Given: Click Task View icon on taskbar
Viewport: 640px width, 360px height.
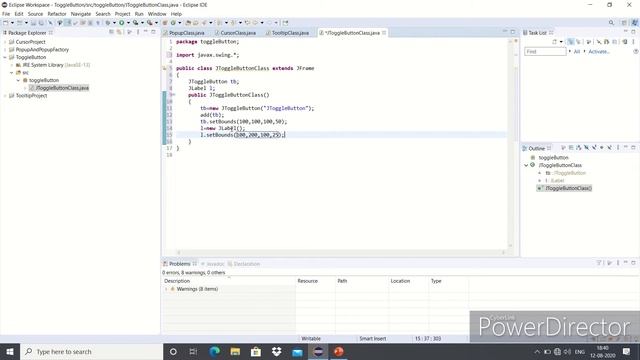Looking at the screenshot, I should 193,351.
